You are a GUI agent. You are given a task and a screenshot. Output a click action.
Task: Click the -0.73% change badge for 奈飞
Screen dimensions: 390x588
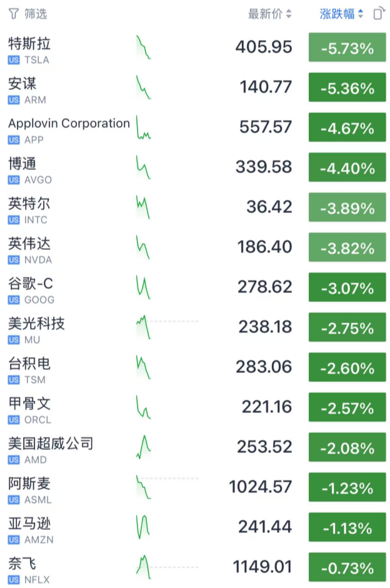click(347, 568)
